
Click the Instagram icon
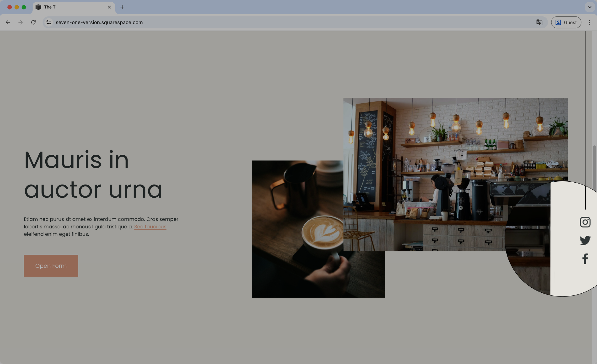[585, 222]
